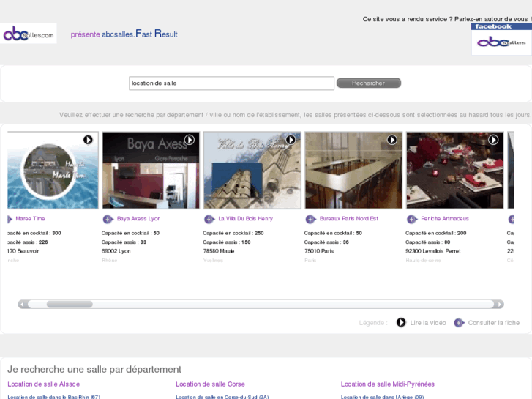Click the '92300 Levallois Perret' address text
This screenshot has height=399, width=532.
click(433, 251)
